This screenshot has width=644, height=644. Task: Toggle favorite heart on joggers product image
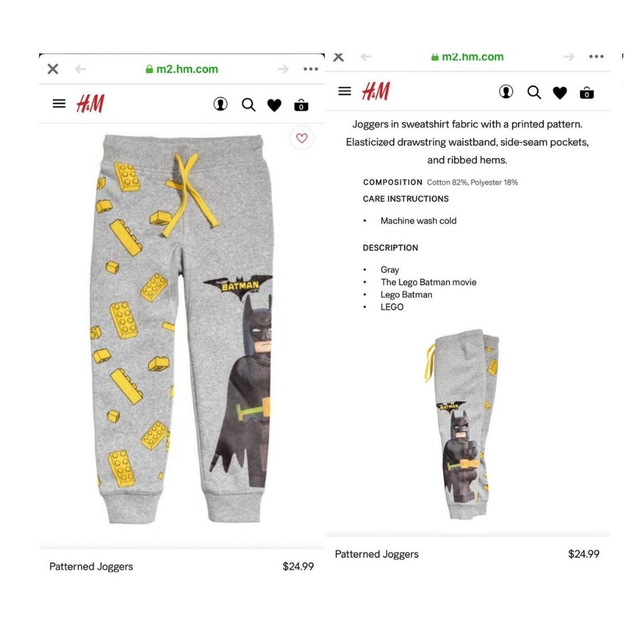point(302,138)
